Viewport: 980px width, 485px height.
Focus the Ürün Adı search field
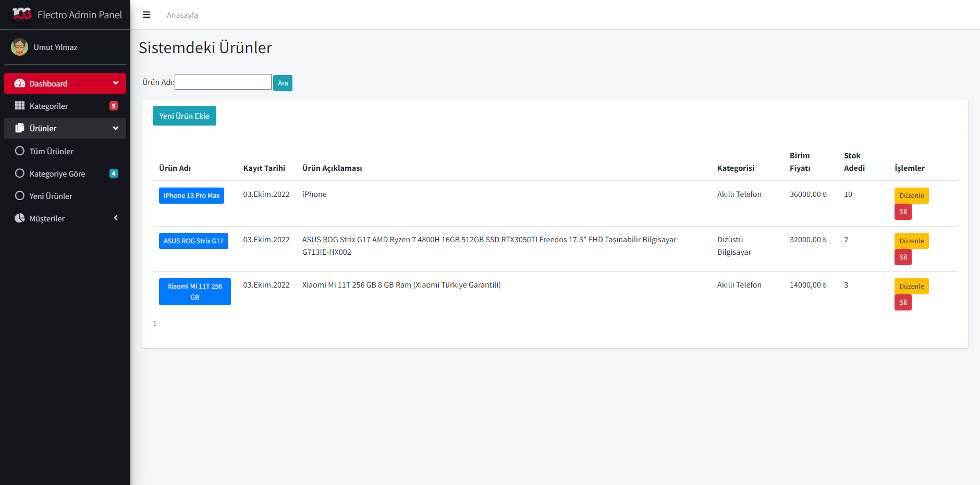click(x=223, y=82)
